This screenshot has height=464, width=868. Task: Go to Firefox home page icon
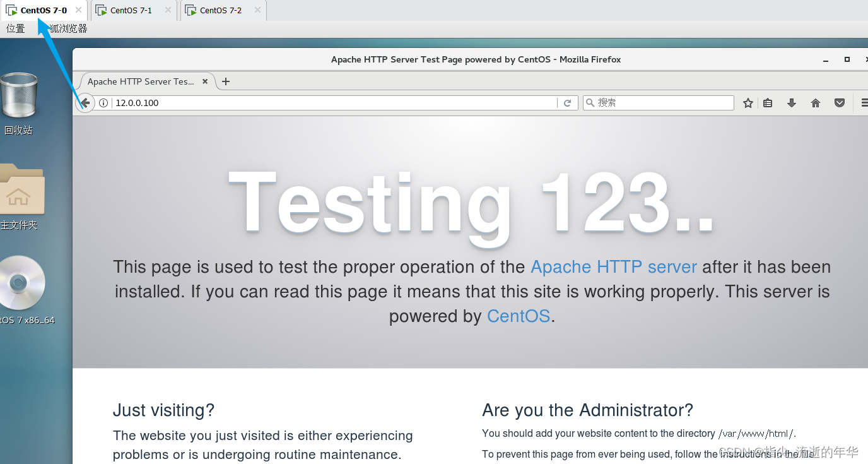coord(816,103)
